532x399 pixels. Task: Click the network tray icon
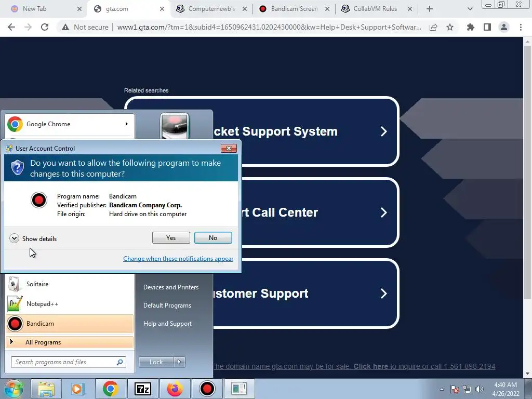pyautogui.click(x=467, y=389)
